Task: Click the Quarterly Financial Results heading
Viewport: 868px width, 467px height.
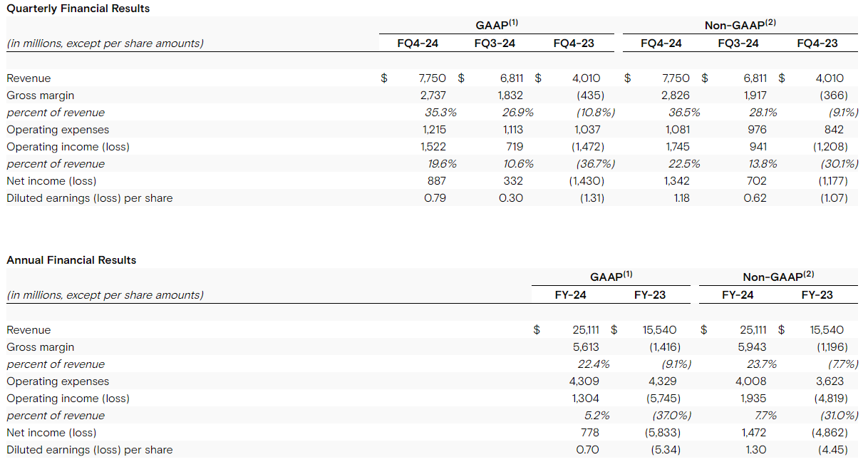Action: pyautogui.click(x=78, y=9)
